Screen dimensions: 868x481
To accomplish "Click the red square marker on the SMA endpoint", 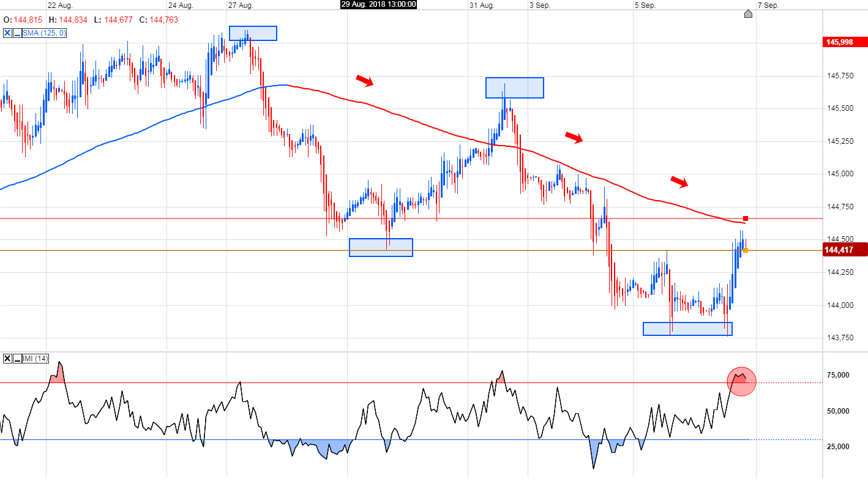I will pos(745,217).
